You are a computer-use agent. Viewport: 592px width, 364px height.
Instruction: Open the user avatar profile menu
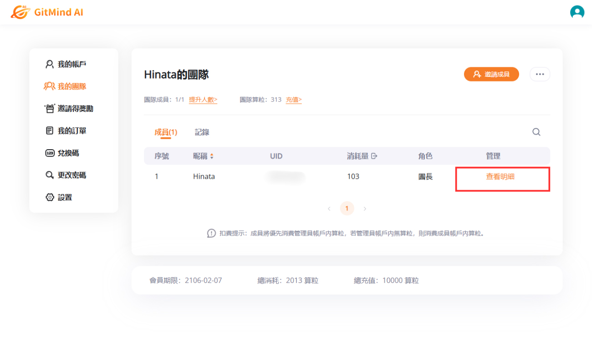click(577, 12)
